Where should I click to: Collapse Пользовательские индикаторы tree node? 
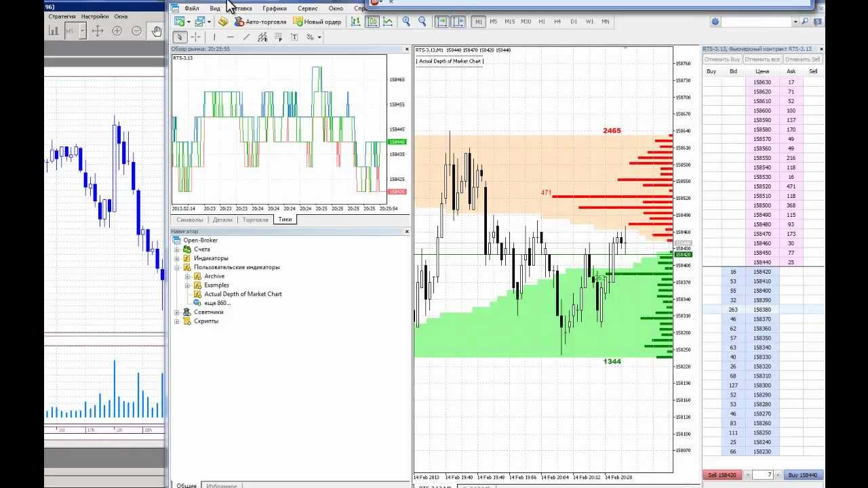[177, 267]
